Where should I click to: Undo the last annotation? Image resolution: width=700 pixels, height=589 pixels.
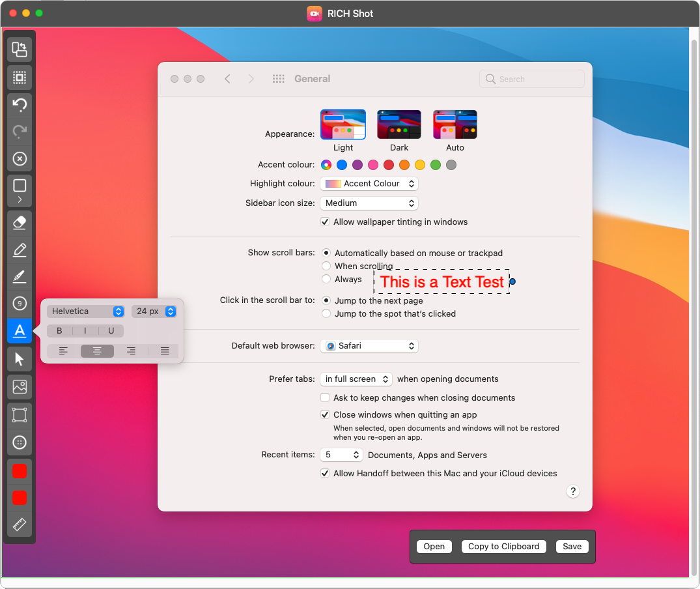19,105
